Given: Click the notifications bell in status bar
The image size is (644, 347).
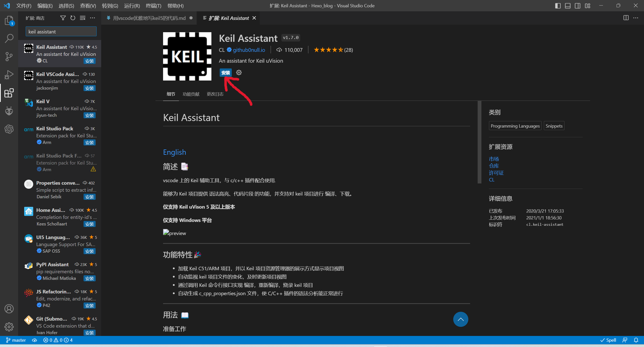Looking at the screenshot, I should (636, 340).
